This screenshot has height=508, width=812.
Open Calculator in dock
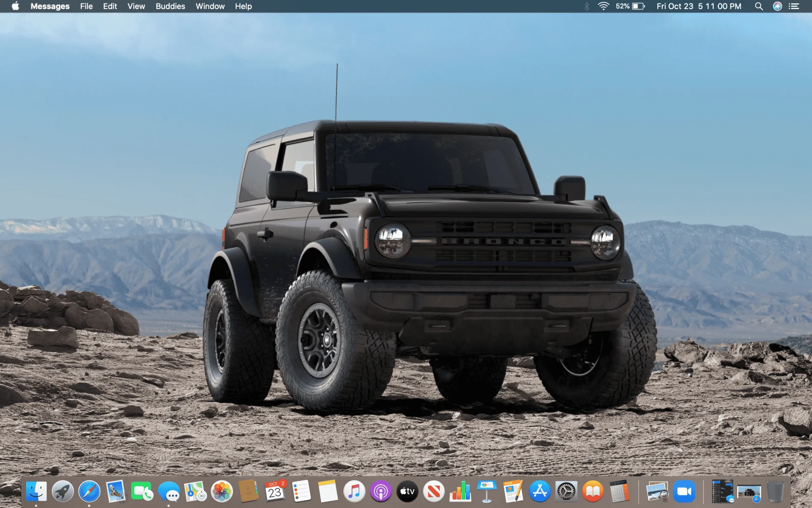(619, 491)
